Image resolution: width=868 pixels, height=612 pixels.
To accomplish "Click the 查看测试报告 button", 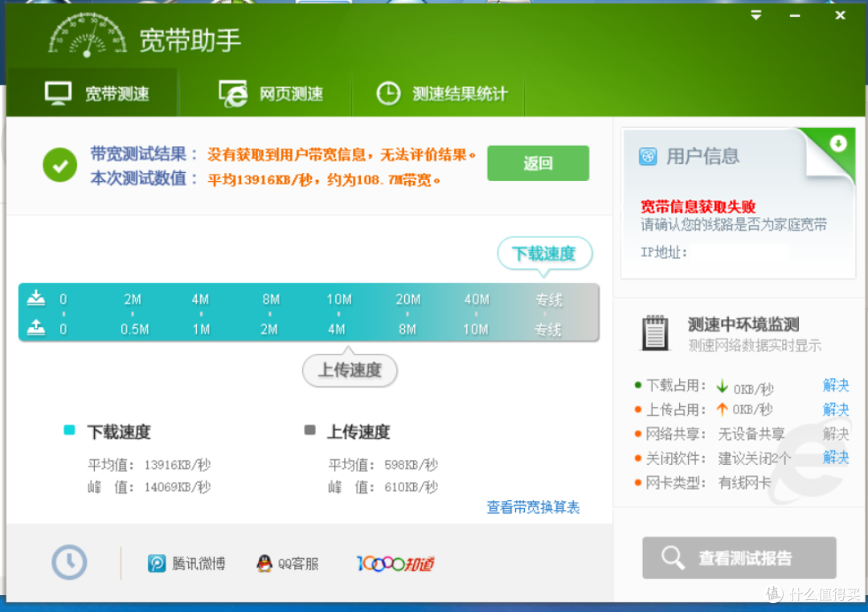I will pos(739,558).
